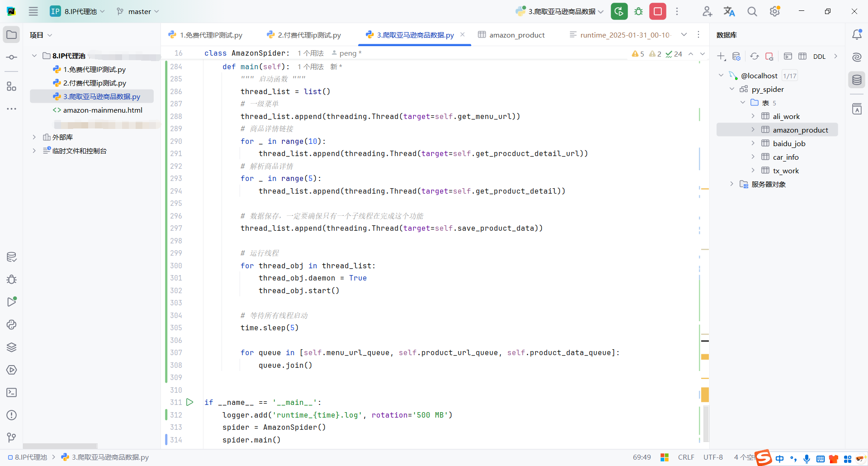Image resolution: width=868 pixels, height=466 pixels.
Task: Switch to 2.付费代理ip测试.py tab
Action: click(304, 35)
